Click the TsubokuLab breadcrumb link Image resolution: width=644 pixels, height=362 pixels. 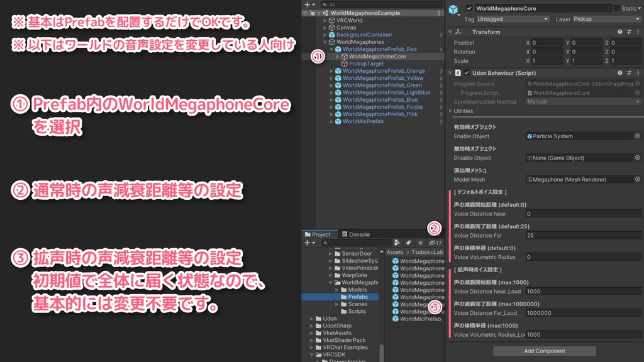tap(429, 252)
